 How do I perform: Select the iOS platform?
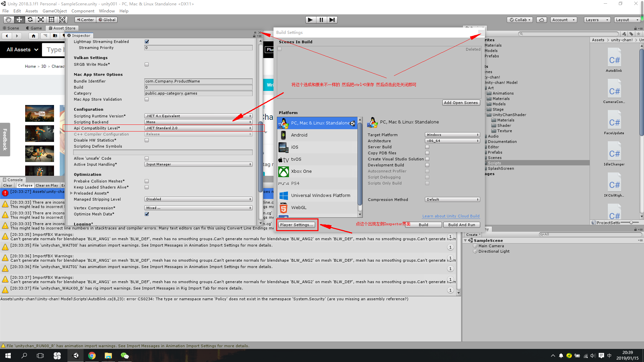[295, 147]
